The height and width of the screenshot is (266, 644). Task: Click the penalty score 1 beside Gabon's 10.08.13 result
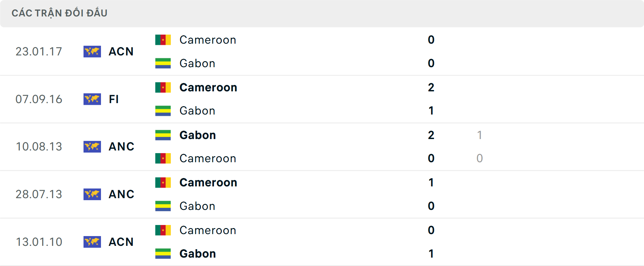pyautogui.click(x=480, y=135)
